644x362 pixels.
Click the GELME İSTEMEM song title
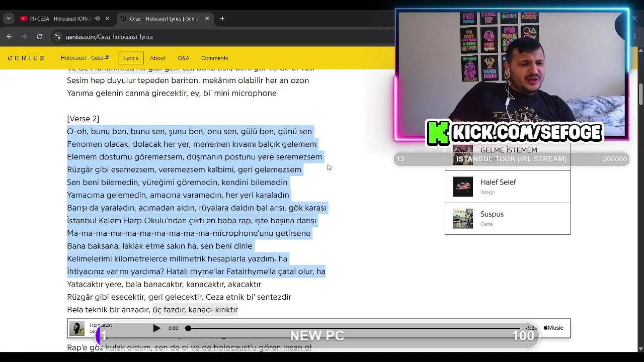(509, 150)
